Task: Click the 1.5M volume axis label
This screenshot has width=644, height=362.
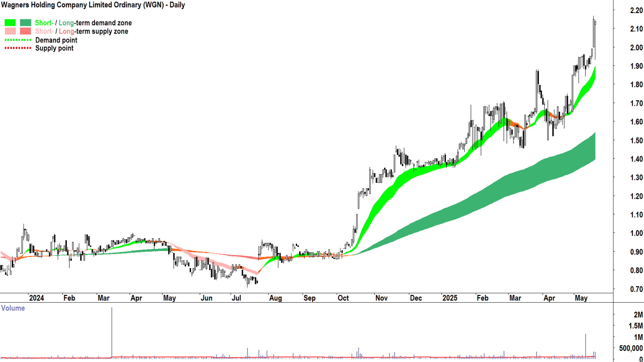Action: (x=636, y=326)
